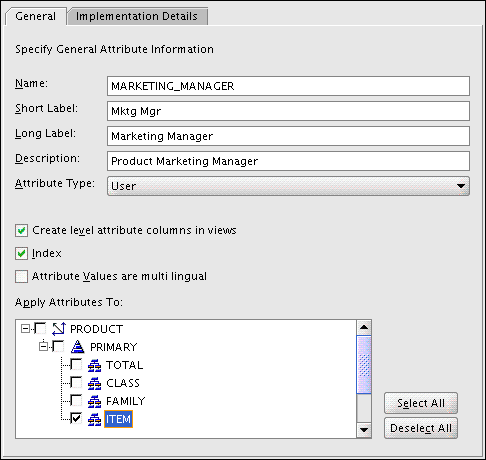The width and height of the screenshot is (486, 460).
Task: Click the Select All button
Action: (421, 403)
